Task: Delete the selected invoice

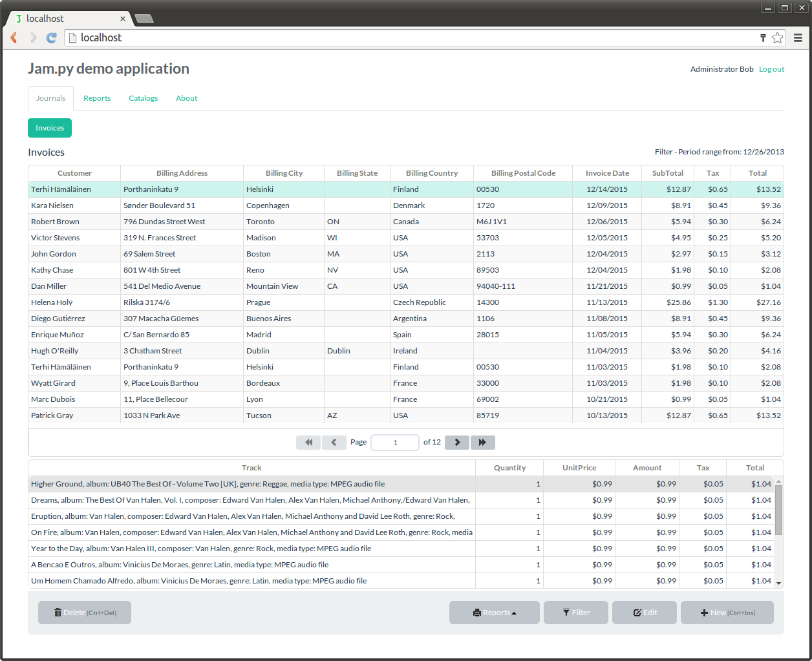Action: (85, 613)
